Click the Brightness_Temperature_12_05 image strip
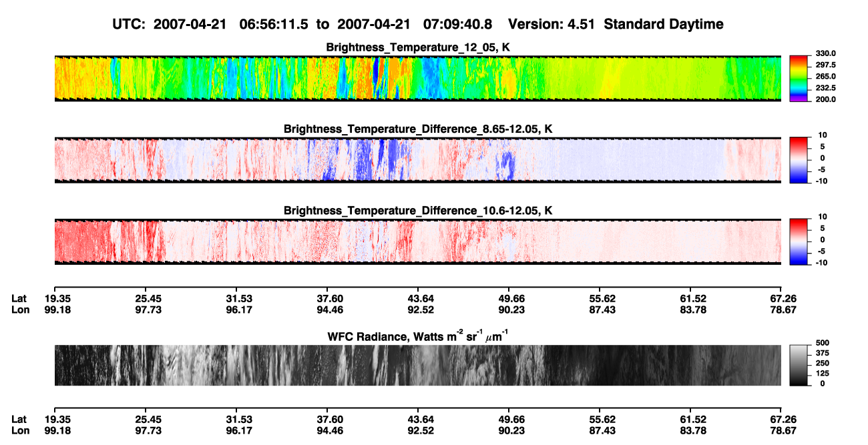Viewport: 868px width, 445px height. [x=417, y=79]
